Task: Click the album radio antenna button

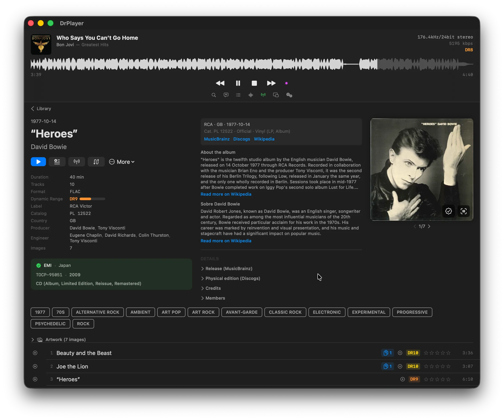Action: (77, 162)
